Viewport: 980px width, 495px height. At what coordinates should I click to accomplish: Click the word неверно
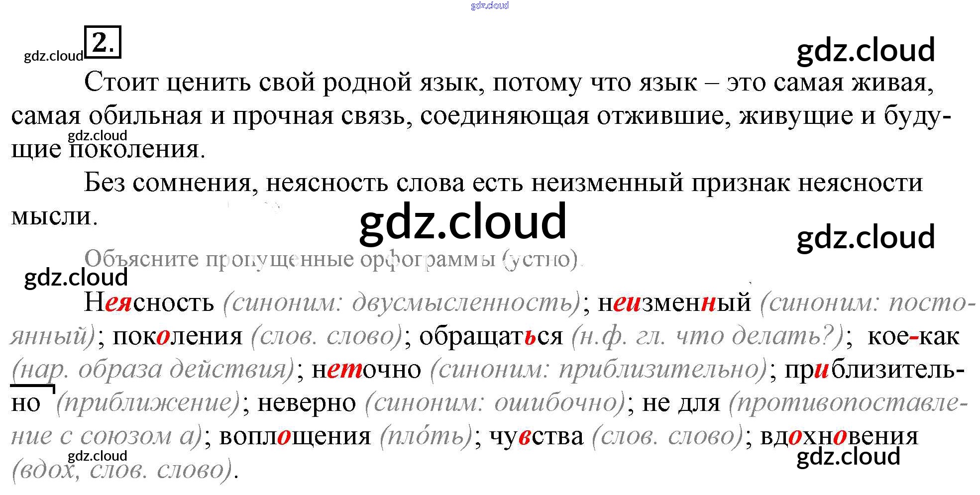click(307, 403)
